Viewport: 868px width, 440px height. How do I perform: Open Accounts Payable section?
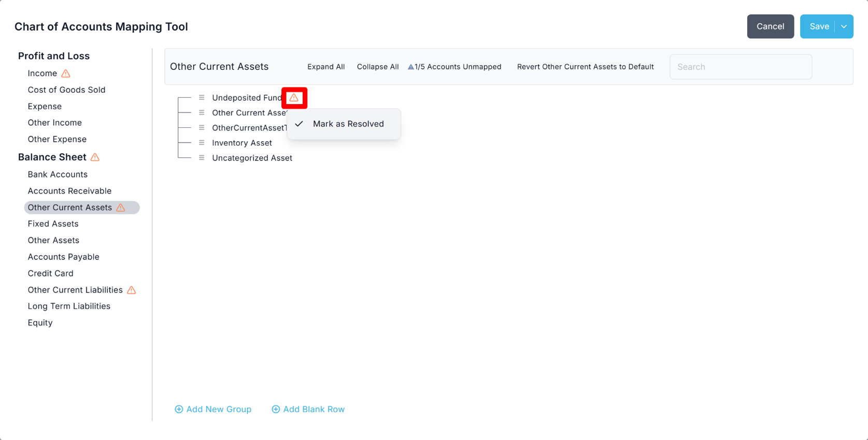pyautogui.click(x=63, y=257)
